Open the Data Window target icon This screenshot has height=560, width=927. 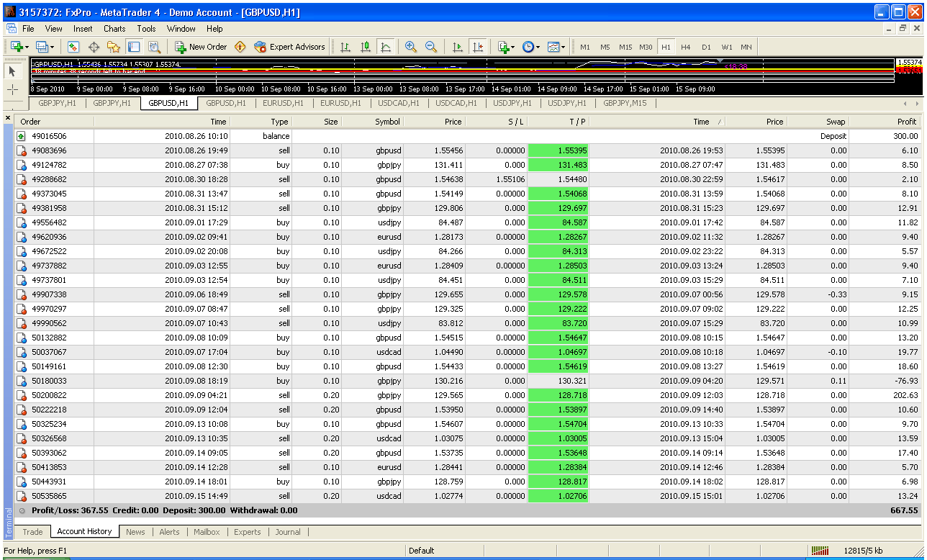[94, 47]
